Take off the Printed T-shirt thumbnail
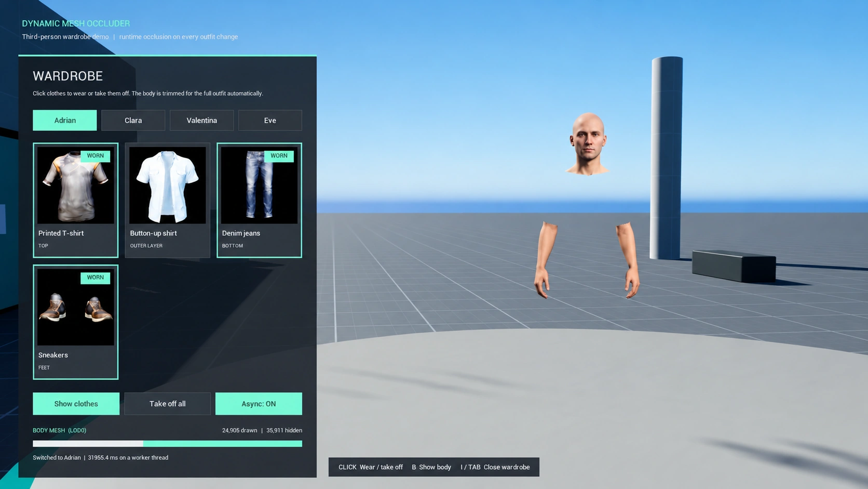868x489 pixels. [76, 186]
